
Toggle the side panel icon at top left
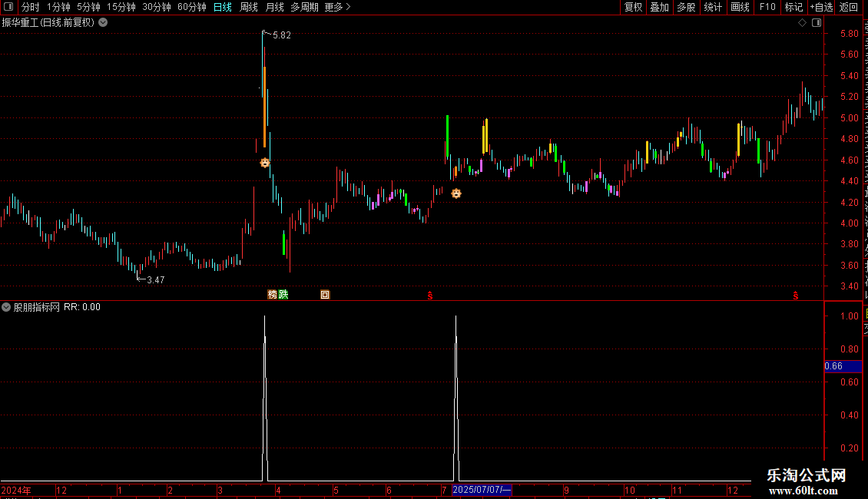8,7
